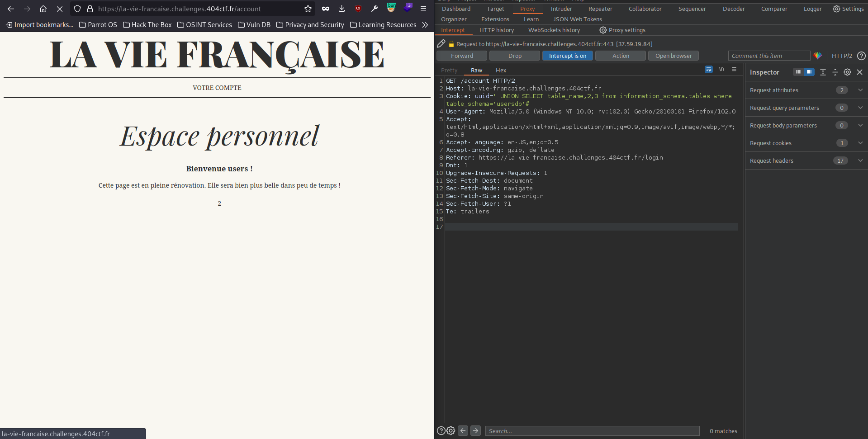Open Inspector settings with the gear icon
Screen dimensions: 868x439
click(x=847, y=72)
